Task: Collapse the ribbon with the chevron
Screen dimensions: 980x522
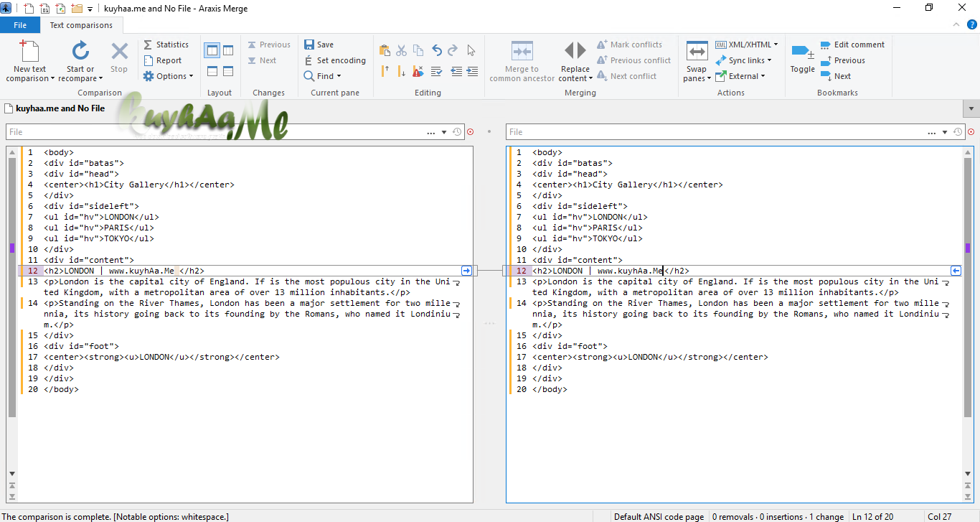Action: pyautogui.click(x=957, y=24)
